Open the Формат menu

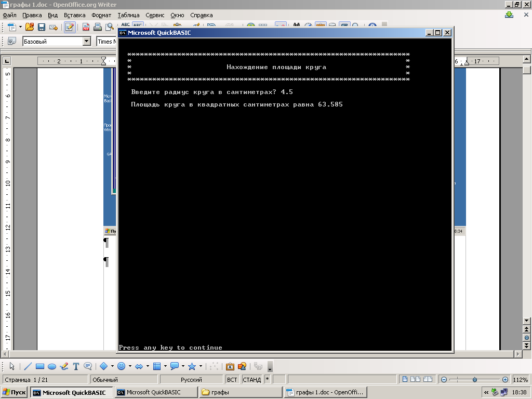tap(101, 15)
